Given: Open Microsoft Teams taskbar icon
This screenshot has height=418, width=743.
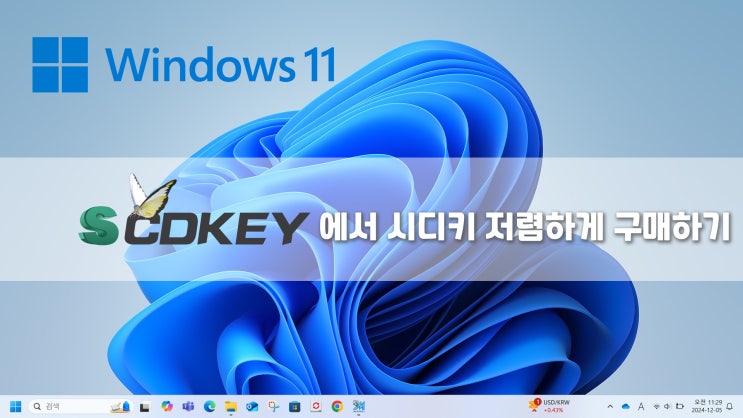Looking at the screenshot, I should click(x=188, y=407).
